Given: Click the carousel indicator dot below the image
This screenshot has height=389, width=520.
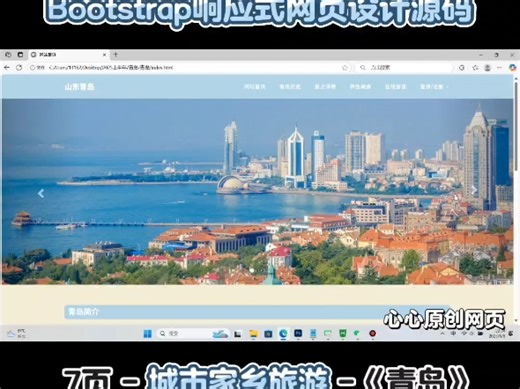Looking at the screenshot, I should pyautogui.click(x=252, y=270).
